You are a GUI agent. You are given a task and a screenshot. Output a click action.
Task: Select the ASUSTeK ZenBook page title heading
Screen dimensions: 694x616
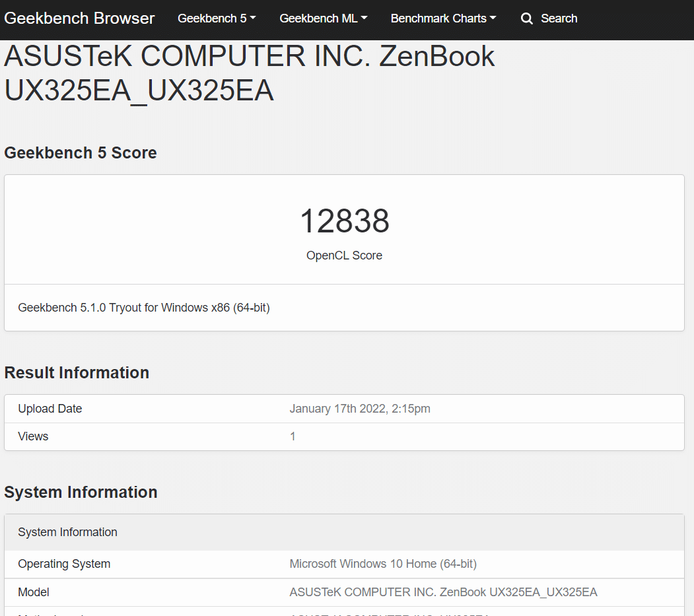click(x=249, y=73)
